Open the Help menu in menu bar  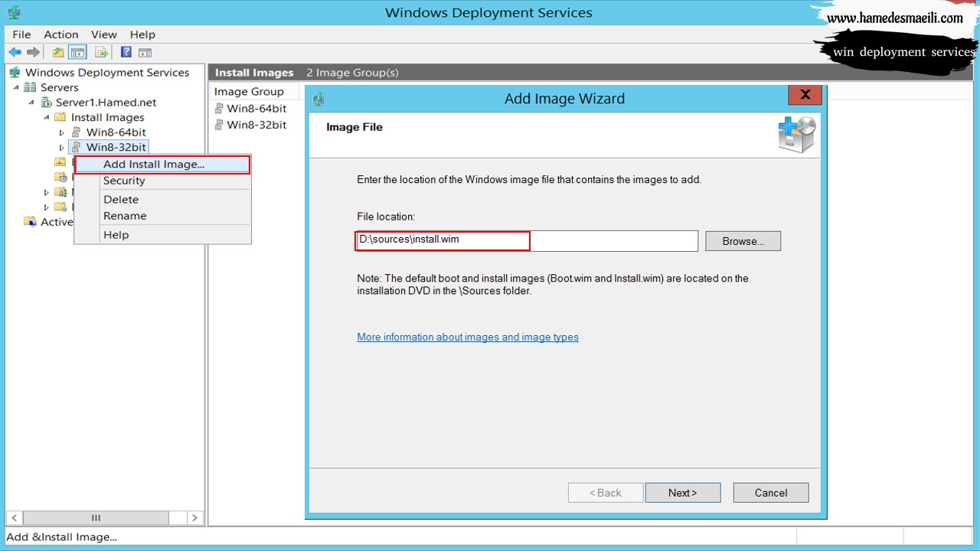(x=142, y=34)
